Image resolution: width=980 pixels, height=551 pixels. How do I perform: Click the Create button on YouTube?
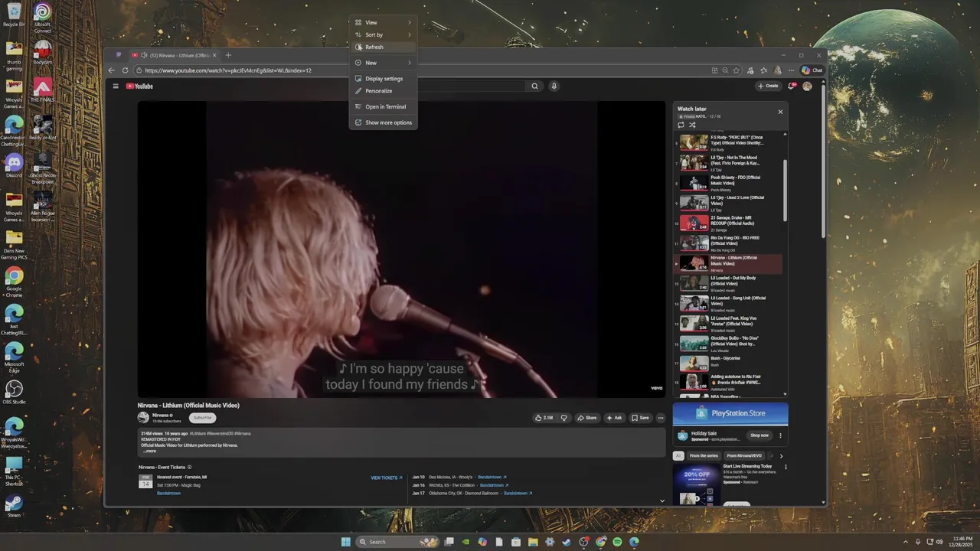[x=768, y=86]
